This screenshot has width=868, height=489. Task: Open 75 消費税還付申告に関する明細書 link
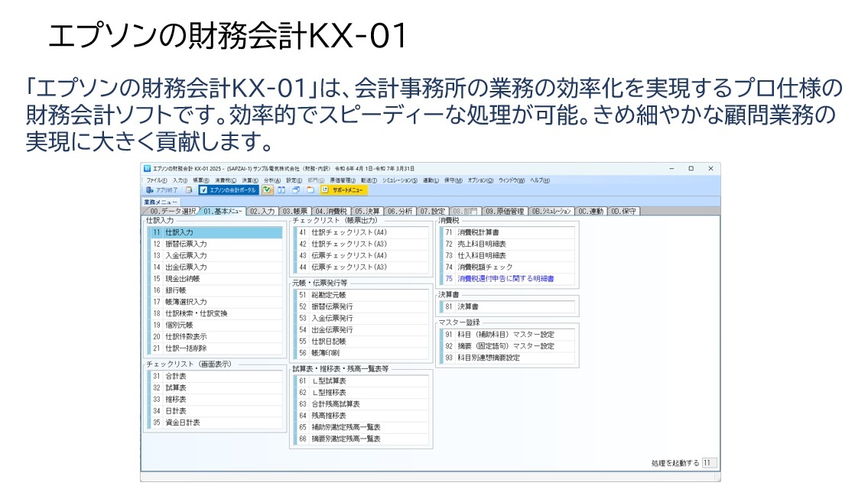tap(506, 279)
